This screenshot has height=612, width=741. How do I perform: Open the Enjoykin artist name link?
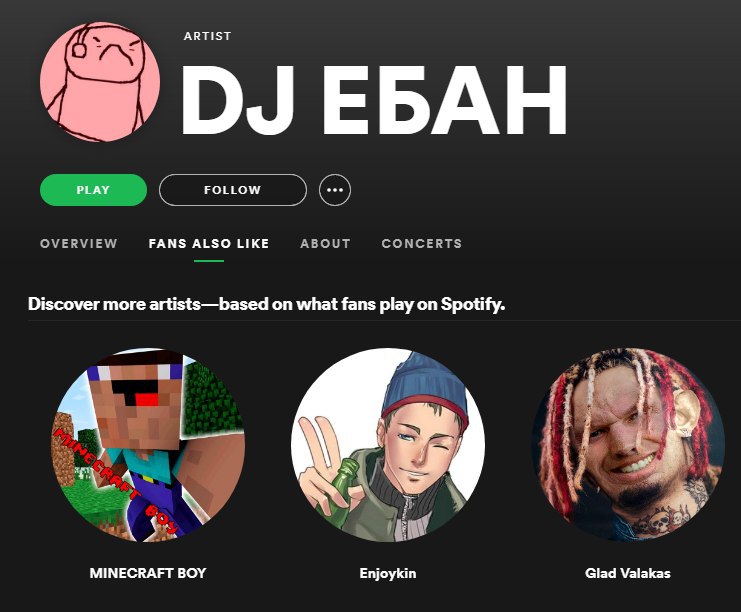click(x=388, y=573)
